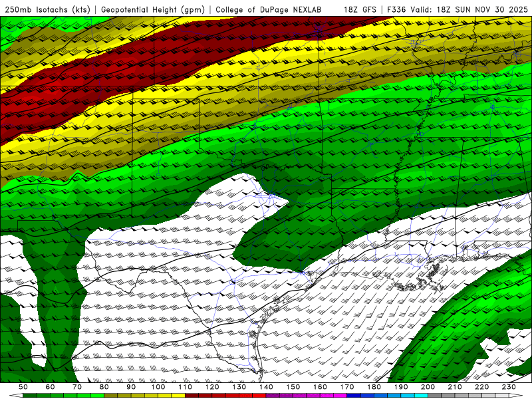Click the 'Geopotential Height (gpm)' title label

(x=153, y=10)
